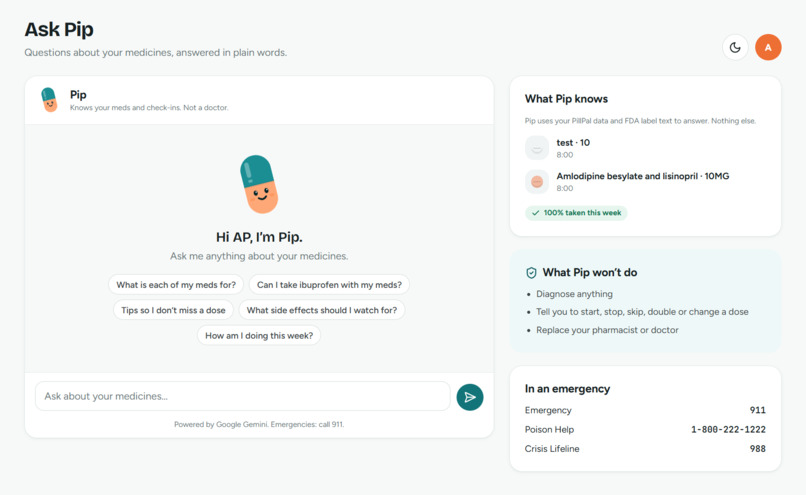This screenshot has height=495, width=806.
Task: Click the shield icon next to 'What Pip won't do'
Action: tap(532, 273)
